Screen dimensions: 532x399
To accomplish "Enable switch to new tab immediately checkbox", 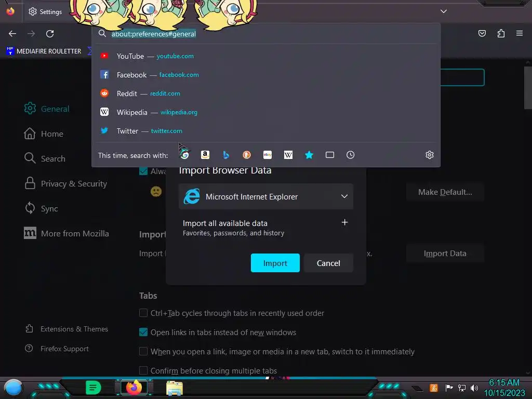I will tap(143, 351).
